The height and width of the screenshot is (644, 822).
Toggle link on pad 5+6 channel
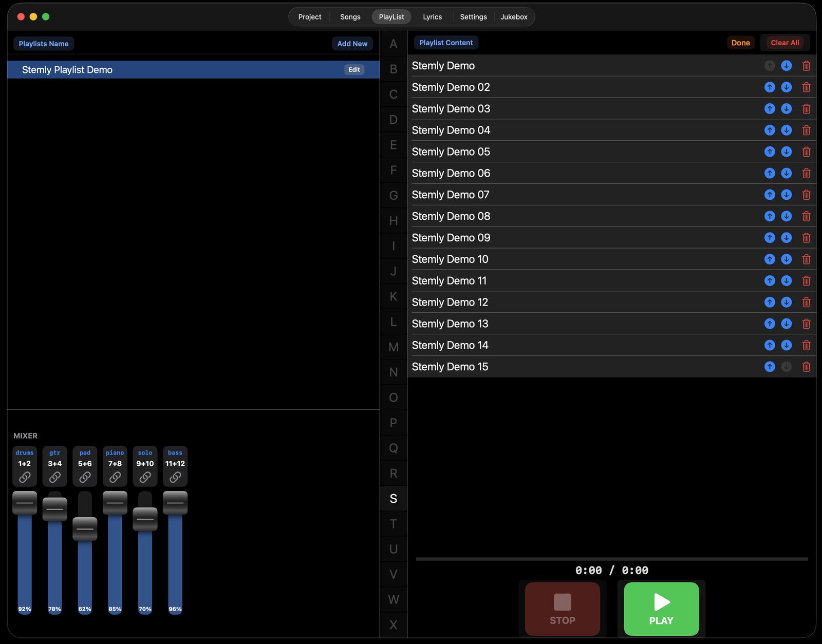pos(85,478)
